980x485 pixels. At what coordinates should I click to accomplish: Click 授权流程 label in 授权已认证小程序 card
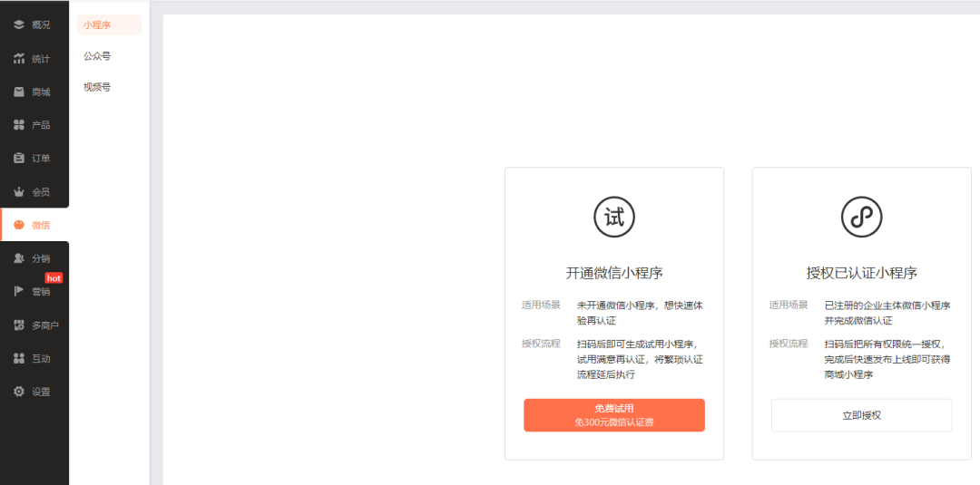pyautogui.click(x=789, y=344)
